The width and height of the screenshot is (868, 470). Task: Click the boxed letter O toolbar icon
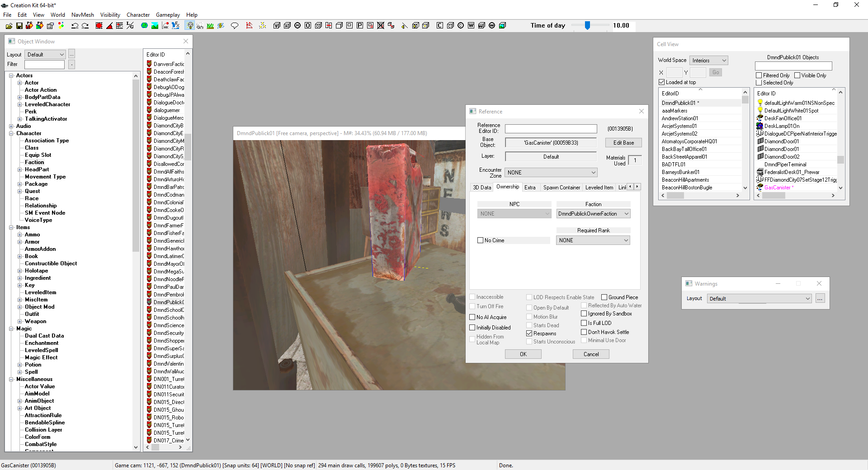[x=308, y=26]
